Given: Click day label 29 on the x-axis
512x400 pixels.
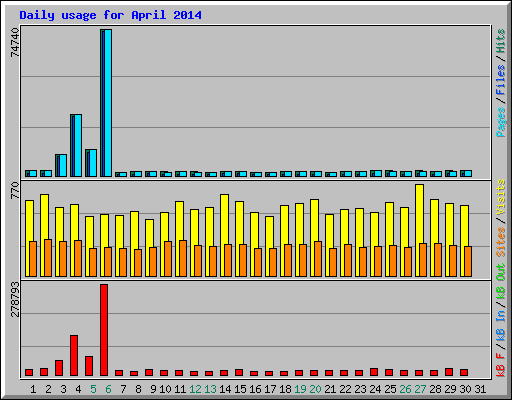Looking at the screenshot, I should click(450, 389).
